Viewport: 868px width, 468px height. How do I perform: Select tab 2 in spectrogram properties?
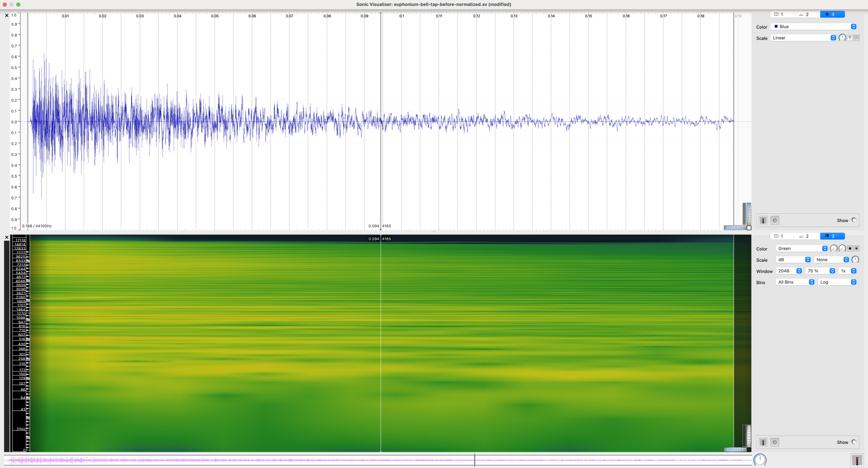807,236
